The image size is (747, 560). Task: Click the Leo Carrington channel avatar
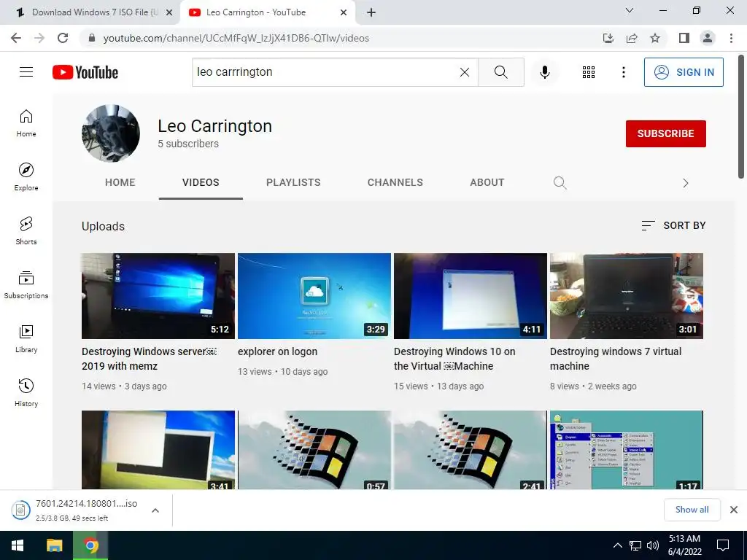111,133
